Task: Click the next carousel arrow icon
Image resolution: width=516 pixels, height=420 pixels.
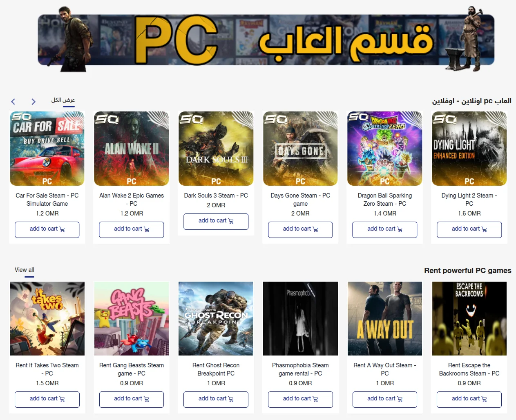Action: (x=34, y=102)
